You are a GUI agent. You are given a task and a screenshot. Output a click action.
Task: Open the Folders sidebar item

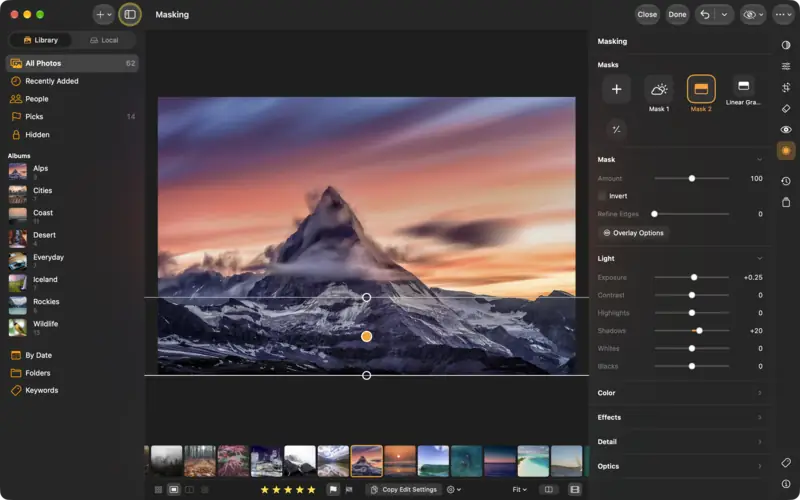pos(72,373)
